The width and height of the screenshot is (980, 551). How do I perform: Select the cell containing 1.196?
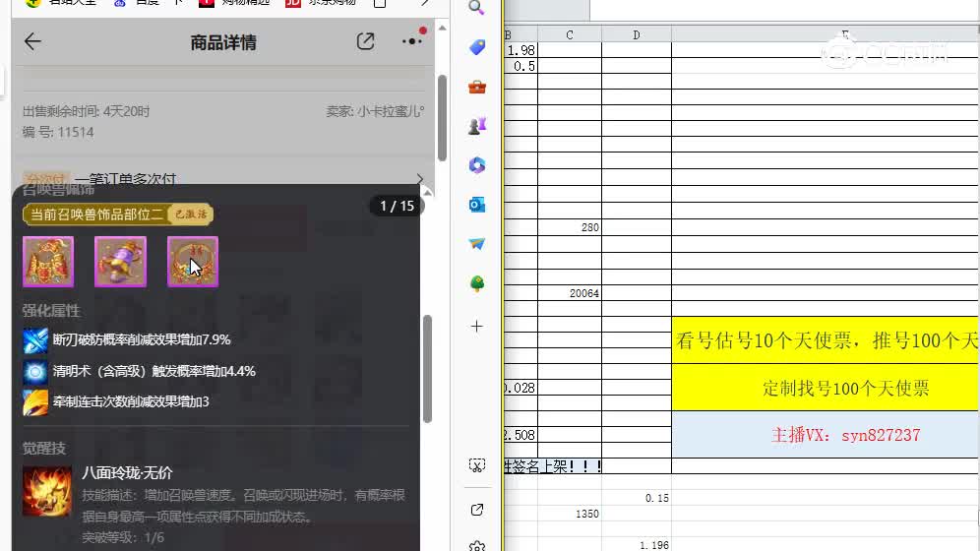(637, 545)
